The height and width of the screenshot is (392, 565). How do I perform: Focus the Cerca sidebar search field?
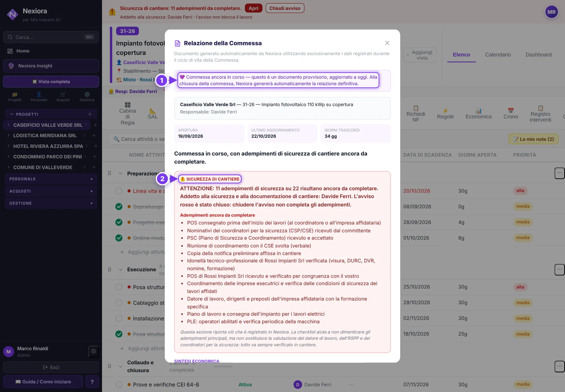click(51, 37)
